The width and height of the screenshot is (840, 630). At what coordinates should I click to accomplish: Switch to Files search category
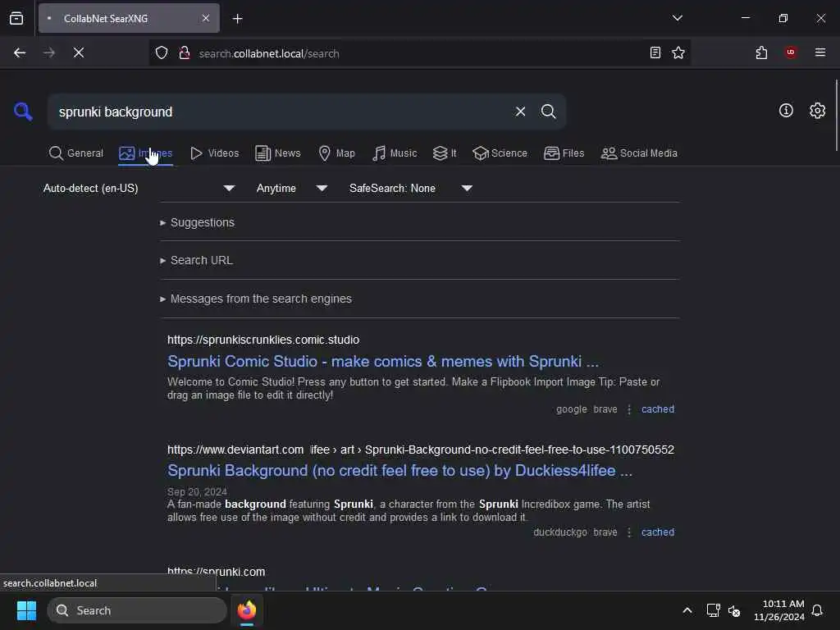[x=564, y=153]
